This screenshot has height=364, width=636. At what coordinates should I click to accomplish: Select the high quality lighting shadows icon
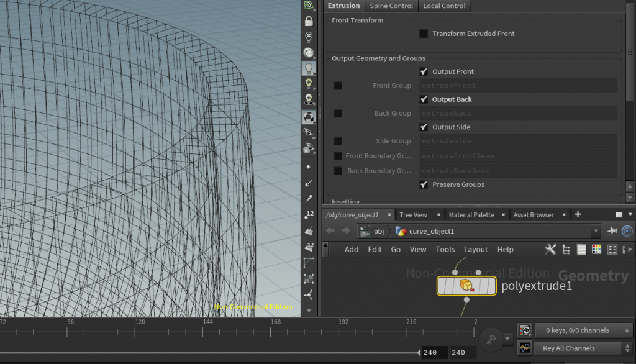pyautogui.click(x=309, y=99)
